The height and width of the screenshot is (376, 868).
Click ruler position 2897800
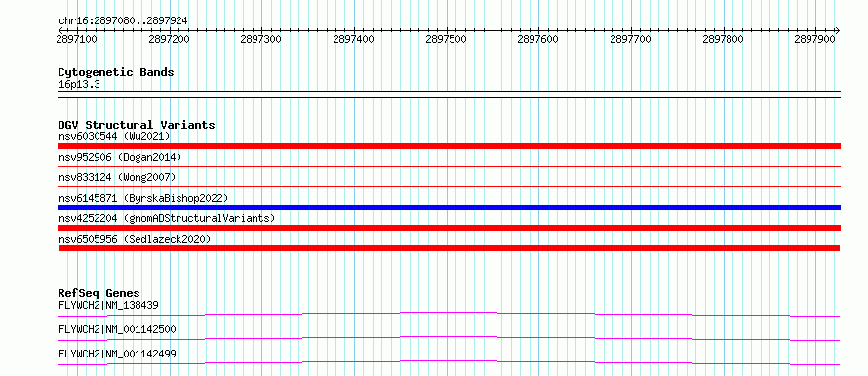pos(724,39)
